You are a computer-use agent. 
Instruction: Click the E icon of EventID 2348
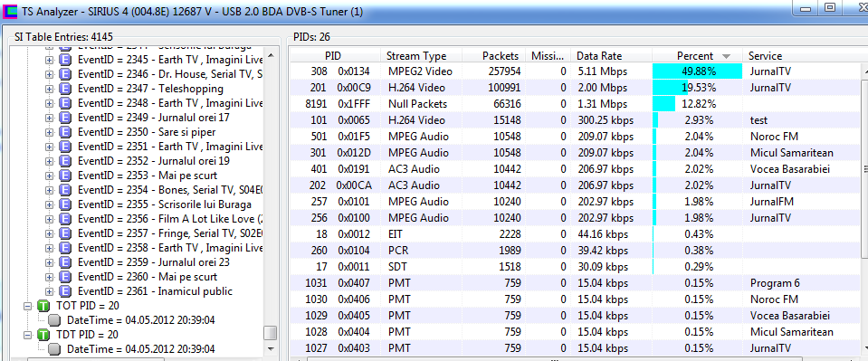66,103
